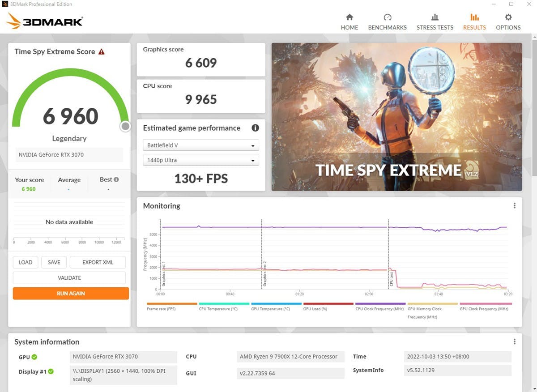Show Estimated game performance info
537x392 pixels.
[x=255, y=128]
